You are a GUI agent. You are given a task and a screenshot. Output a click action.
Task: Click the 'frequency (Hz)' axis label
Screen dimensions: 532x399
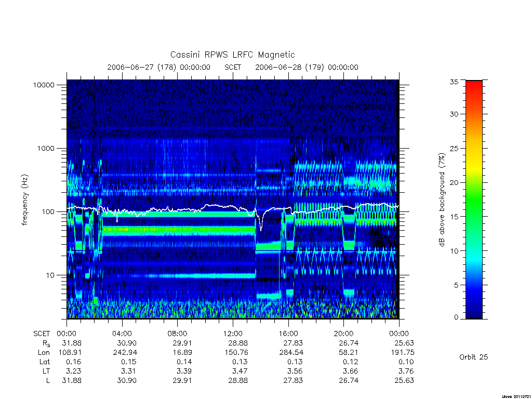(25, 200)
